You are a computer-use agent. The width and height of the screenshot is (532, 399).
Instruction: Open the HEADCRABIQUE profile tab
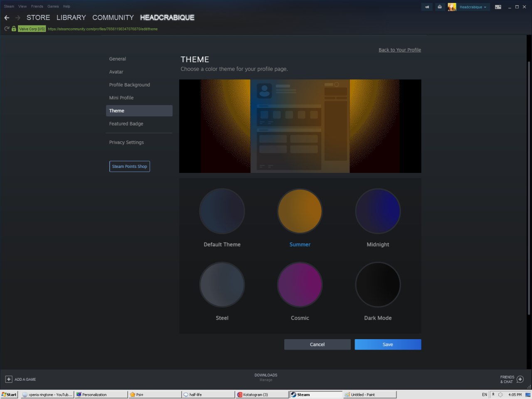point(167,17)
